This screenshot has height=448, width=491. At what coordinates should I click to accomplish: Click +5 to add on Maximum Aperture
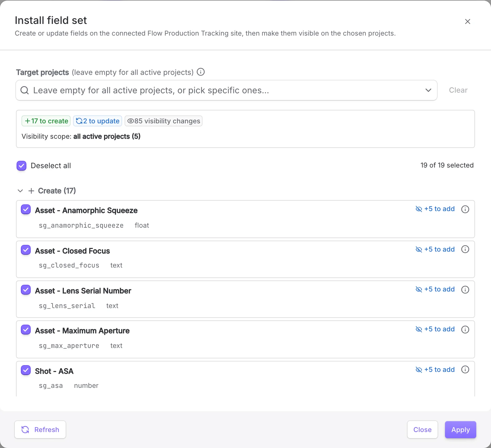pos(439,329)
